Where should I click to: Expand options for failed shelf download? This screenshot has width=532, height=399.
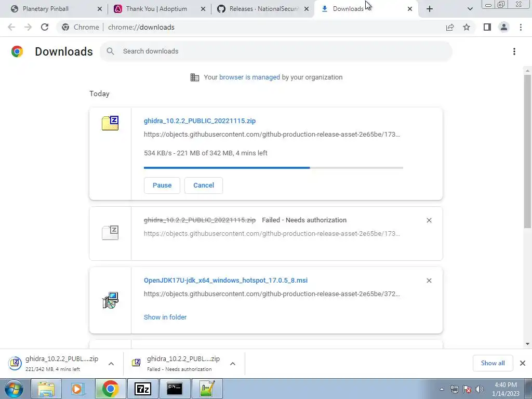pyautogui.click(x=232, y=364)
